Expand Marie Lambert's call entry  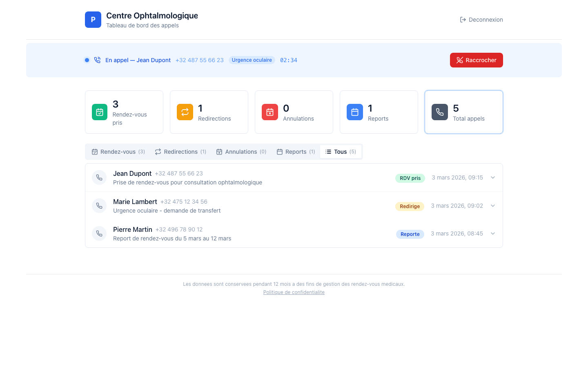(x=493, y=206)
